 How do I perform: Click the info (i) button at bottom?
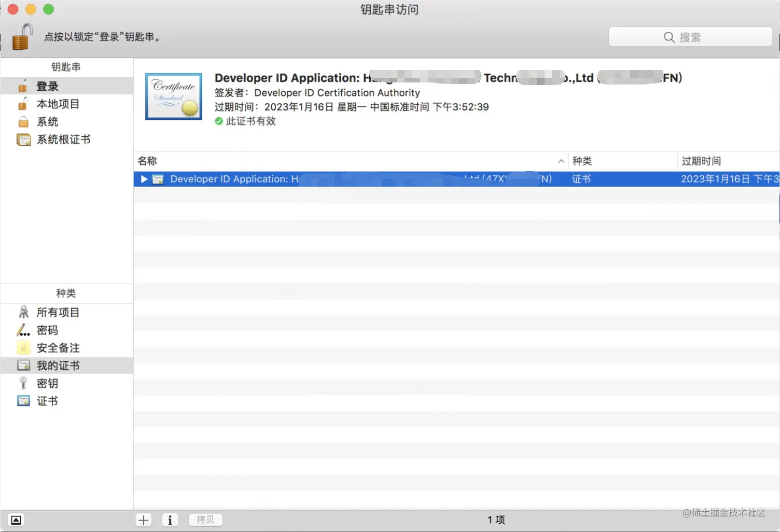pyautogui.click(x=170, y=520)
